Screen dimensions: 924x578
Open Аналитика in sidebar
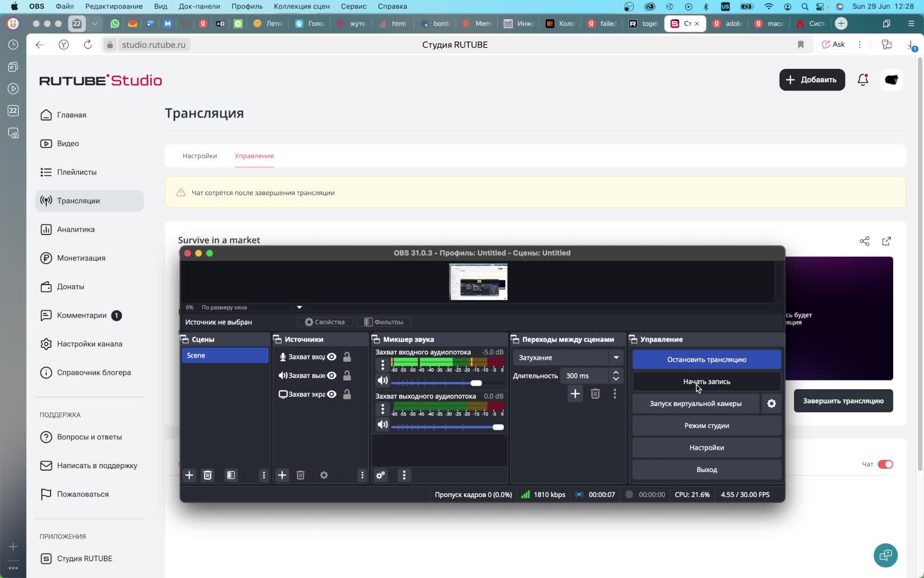coord(90,229)
